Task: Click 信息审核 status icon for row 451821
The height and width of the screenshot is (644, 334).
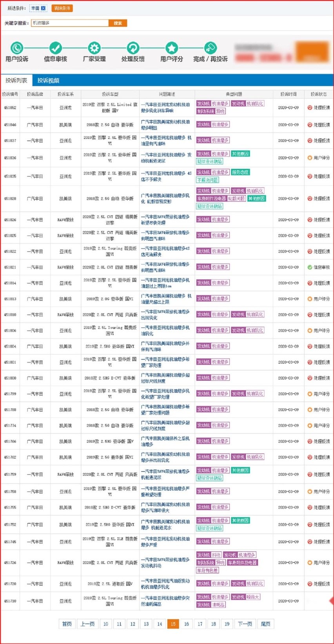Action: [x=310, y=267]
